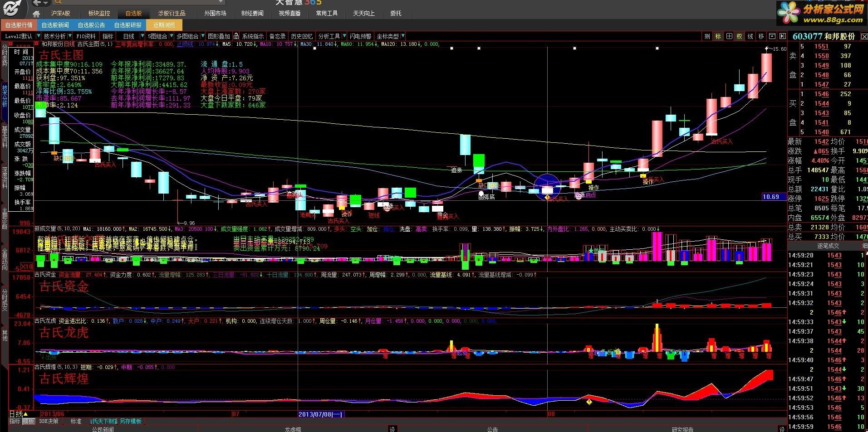Expand the 5图组合 dropdown arrow
868x432 pixels.
pos(171,36)
